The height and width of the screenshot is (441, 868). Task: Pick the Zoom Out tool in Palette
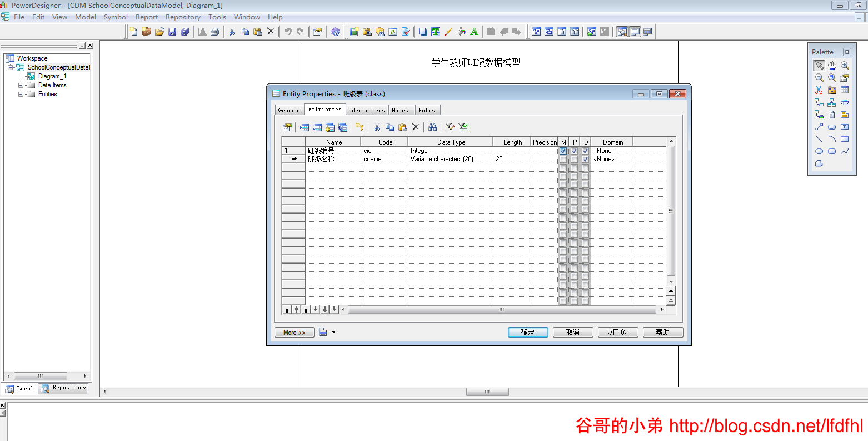point(819,78)
